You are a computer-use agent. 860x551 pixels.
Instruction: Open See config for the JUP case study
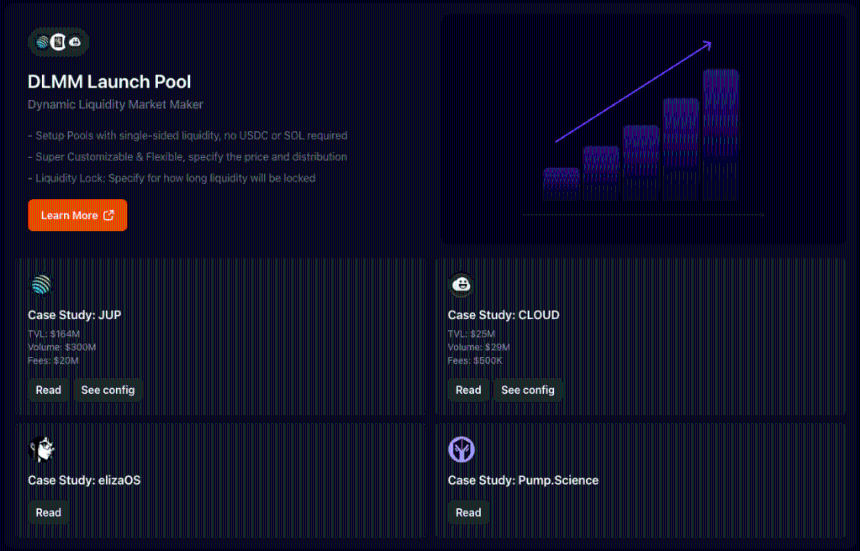click(108, 390)
